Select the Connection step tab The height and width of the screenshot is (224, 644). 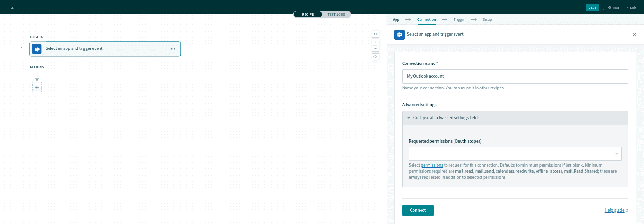click(x=426, y=20)
